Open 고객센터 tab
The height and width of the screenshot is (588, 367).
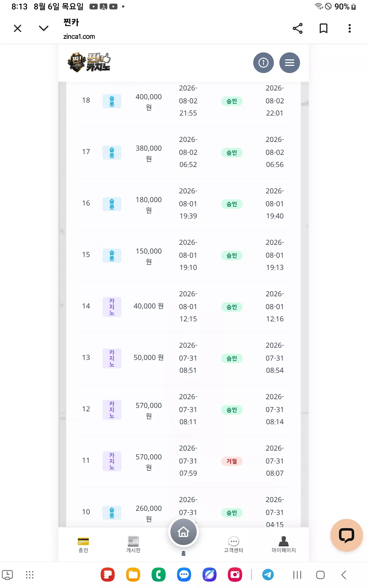pos(234,545)
